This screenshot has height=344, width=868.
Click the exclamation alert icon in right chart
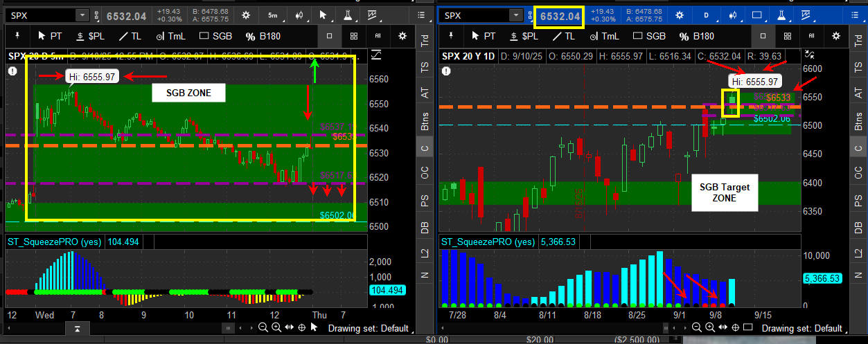(447, 71)
